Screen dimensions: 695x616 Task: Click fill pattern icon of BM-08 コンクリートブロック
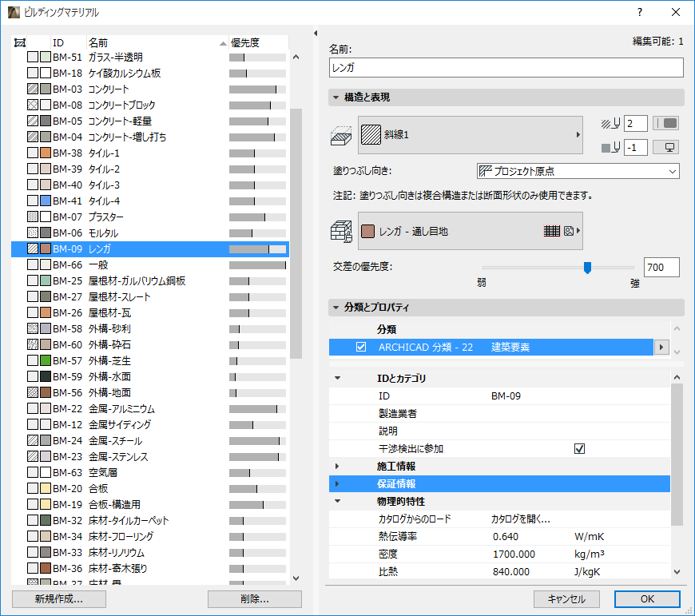tap(33, 105)
